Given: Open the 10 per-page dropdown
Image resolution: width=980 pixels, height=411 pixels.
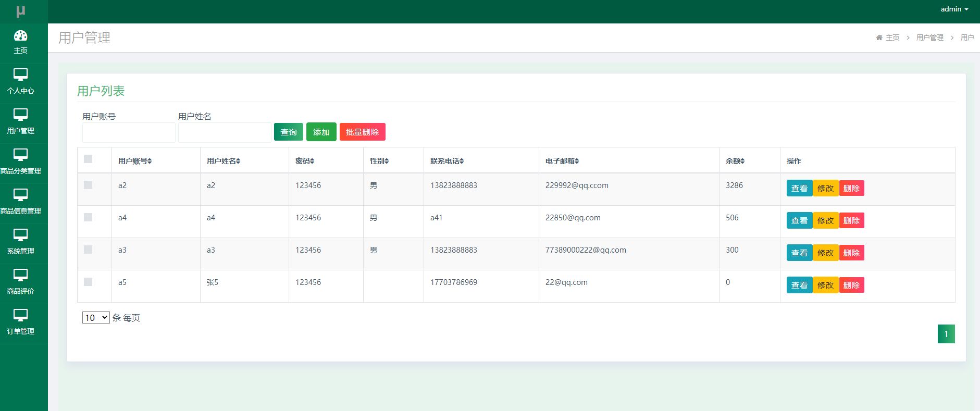Looking at the screenshot, I should pyautogui.click(x=96, y=318).
